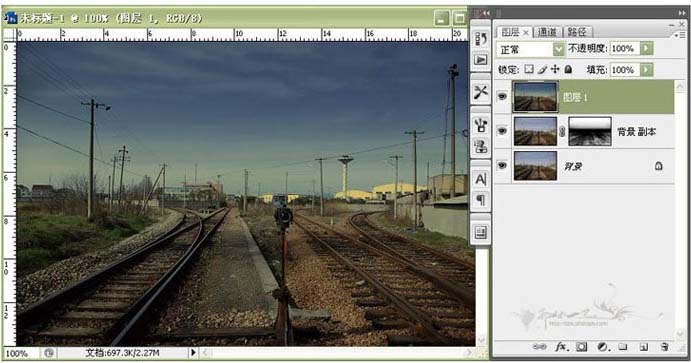The image size is (691, 363).
Task: Expand the 不透明度 opacity slider arrow
Action: click(646, 48)
